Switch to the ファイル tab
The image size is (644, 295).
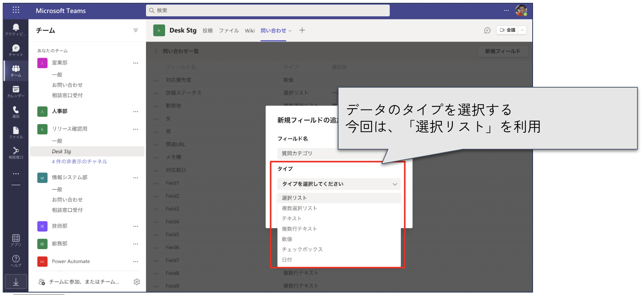click(229, 31)
